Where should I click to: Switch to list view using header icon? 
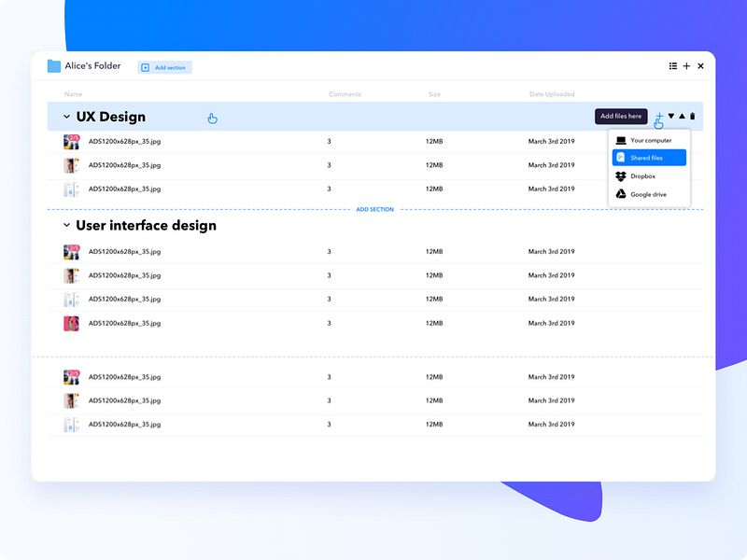pos(672,66)
